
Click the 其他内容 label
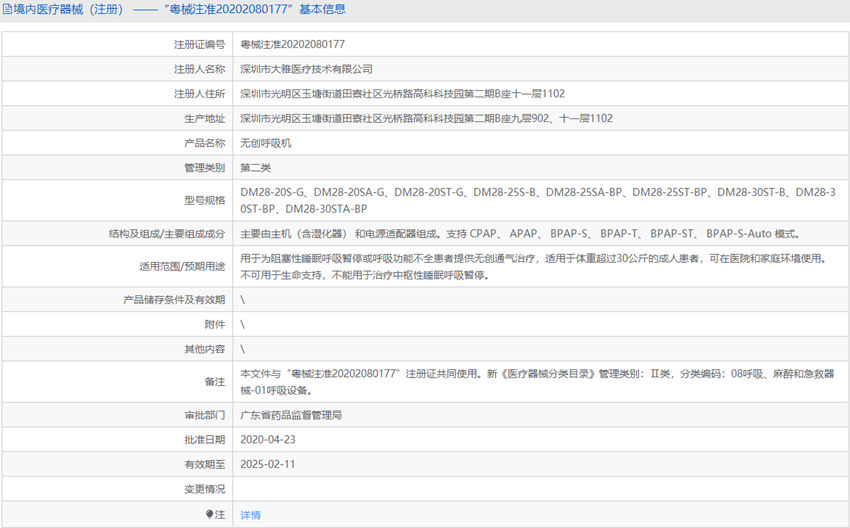point(204,349)
